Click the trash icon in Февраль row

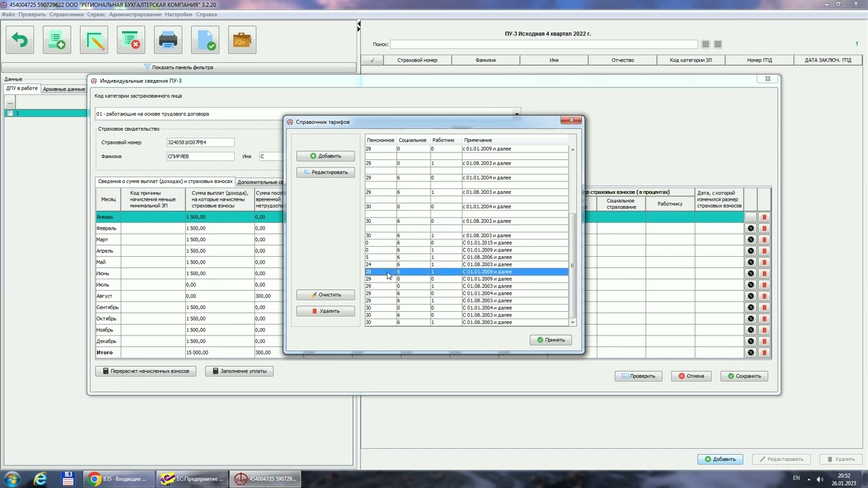click(x=764, y=228)
